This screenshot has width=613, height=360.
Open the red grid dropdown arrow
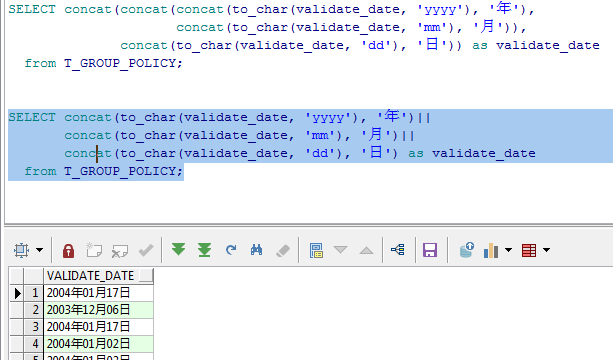(547, 250)
